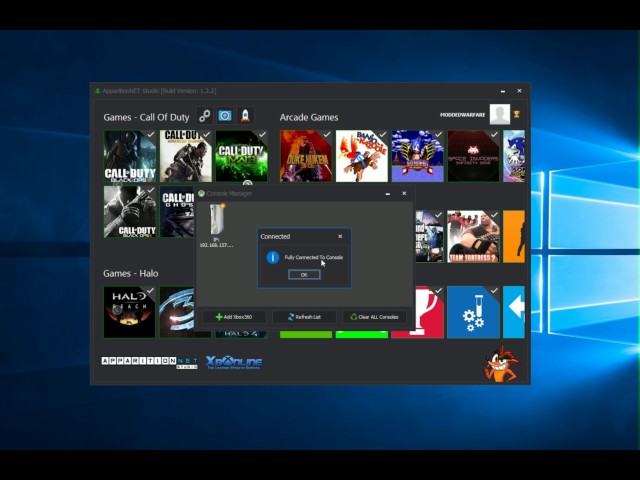The width and height of the screenshot is (640, 480).
Task: Toggle checkmark on Space Invaders tile
Action: point(494,134)
